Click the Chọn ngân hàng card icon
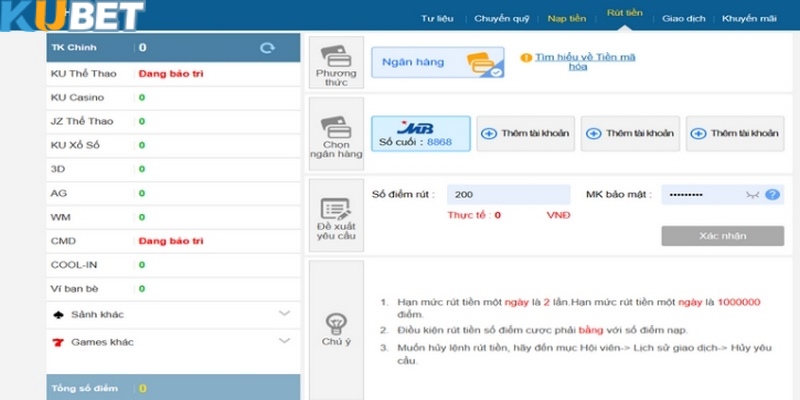This screenshot has height=400, width=800. click(335, 128)
